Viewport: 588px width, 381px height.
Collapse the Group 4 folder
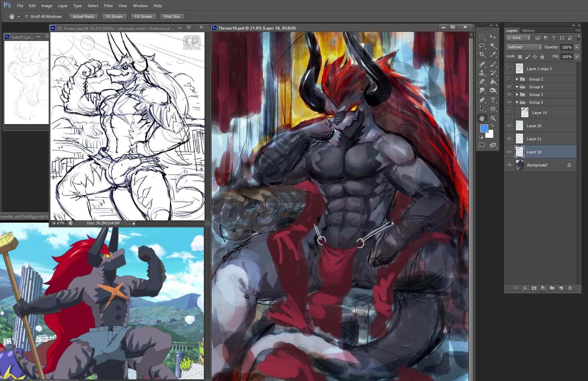click(517, 87)
